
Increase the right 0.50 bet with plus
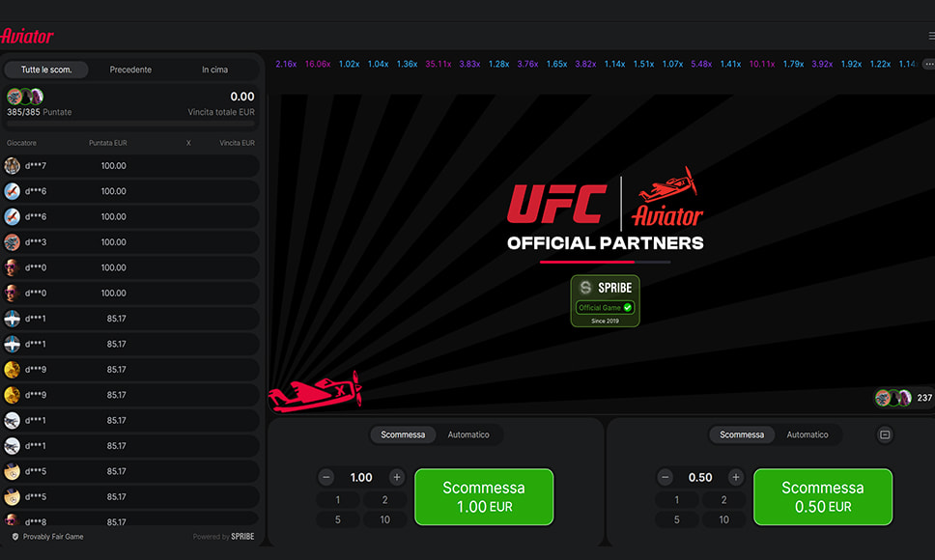pos(735,477)
